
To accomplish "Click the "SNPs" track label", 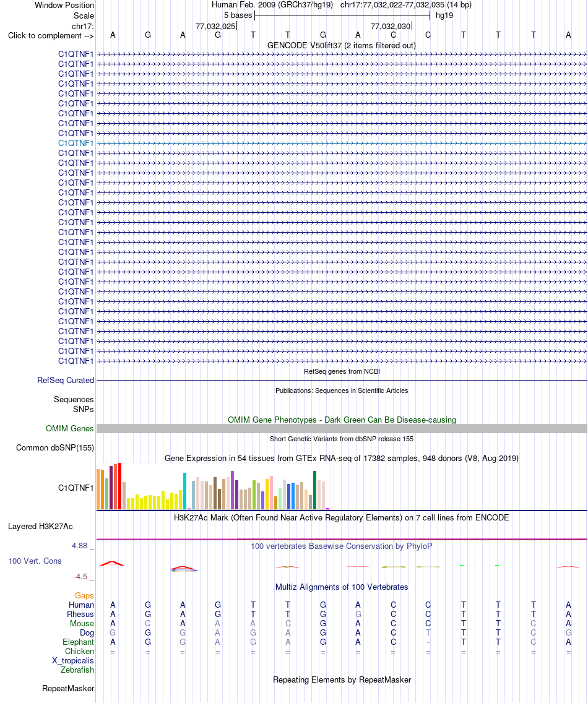I will (x=84, y=409).
